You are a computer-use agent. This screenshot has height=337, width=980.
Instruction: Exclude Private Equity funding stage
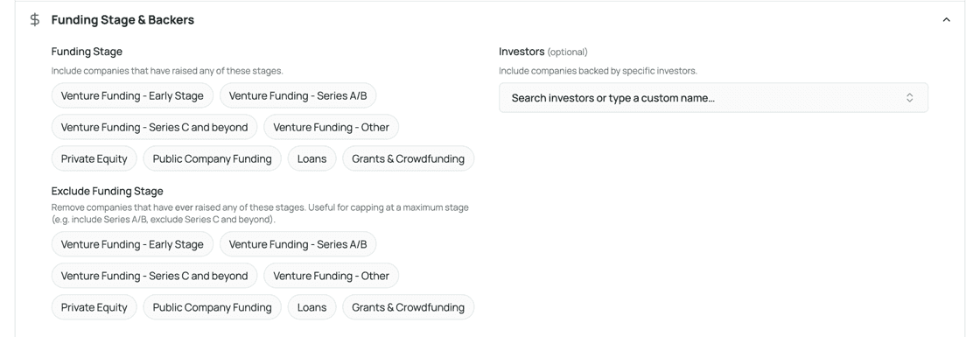pos(94,307)
